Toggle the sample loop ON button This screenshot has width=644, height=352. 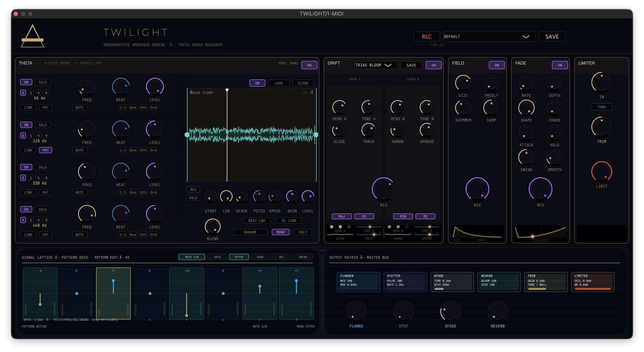(257, 83)
